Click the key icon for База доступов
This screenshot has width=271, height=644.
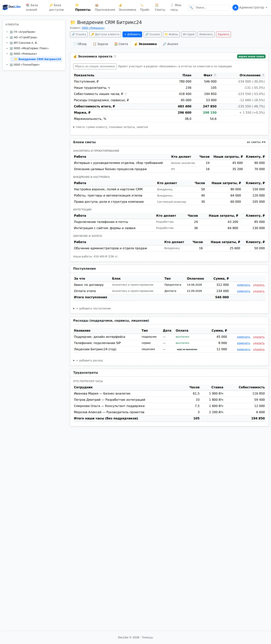click(x=51, y=5)
